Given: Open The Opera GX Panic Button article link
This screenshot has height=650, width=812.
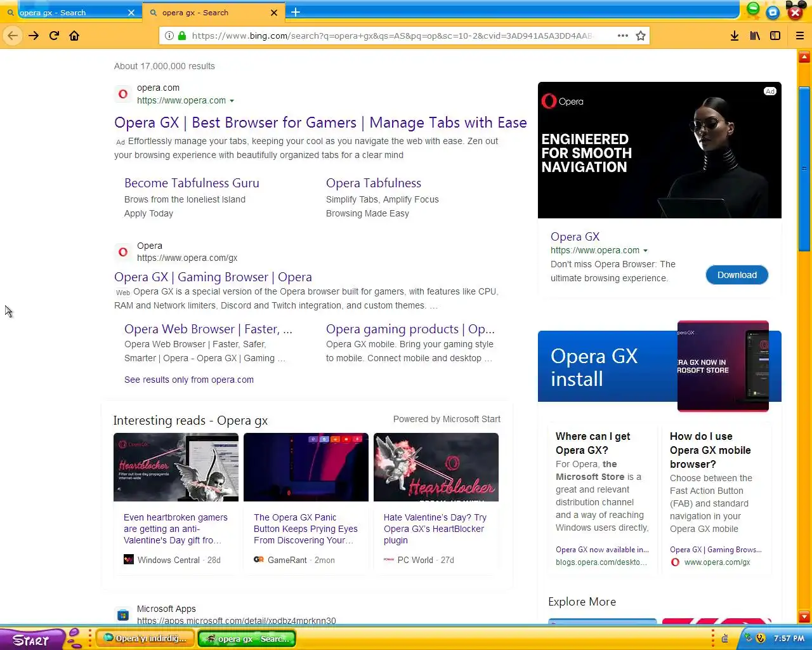Looking at the screenshot, I should click(x=306, y=529).
